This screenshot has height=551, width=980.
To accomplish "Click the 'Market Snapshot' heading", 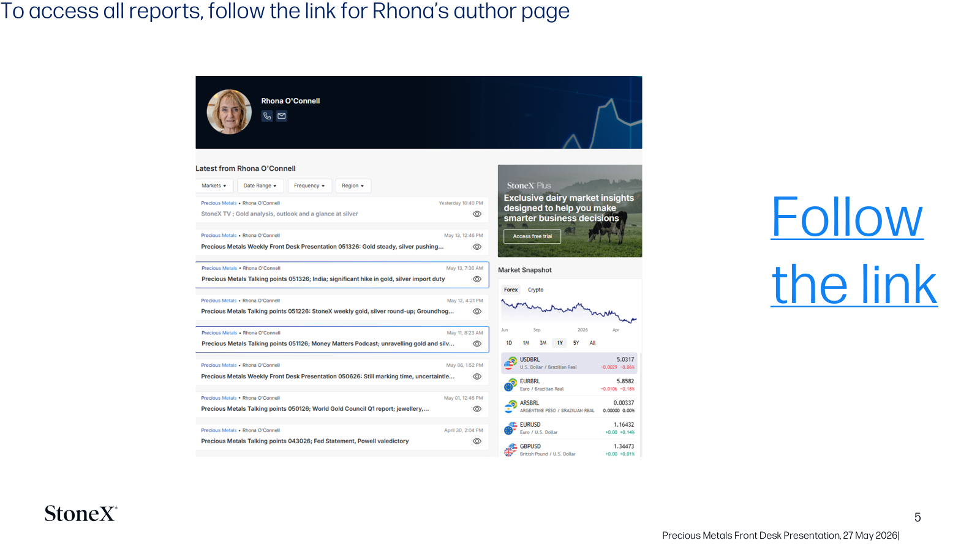I will pyautogui.click(x=525, y=270).
